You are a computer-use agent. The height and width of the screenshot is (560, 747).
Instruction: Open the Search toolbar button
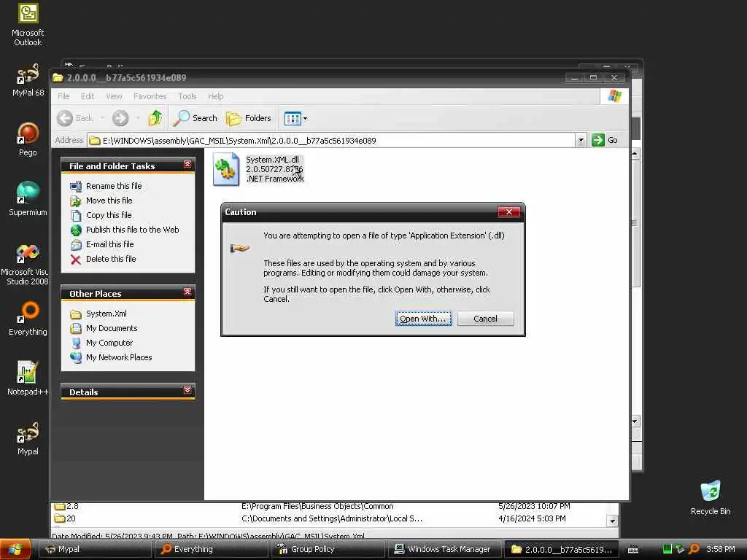[196, 118]
